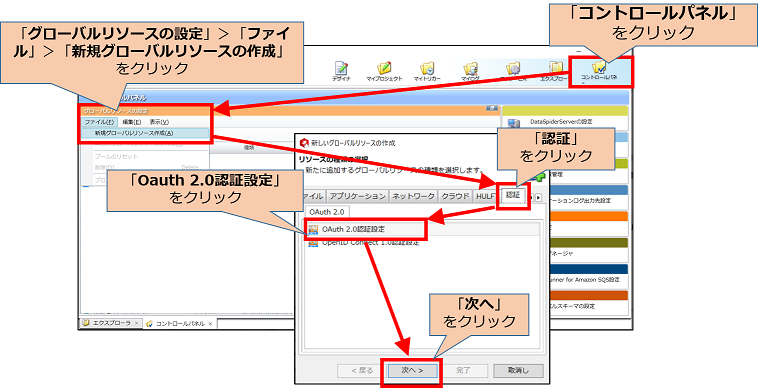The width and height of the screenshot is (758, 388).
Task: Choose 新規グローバルリソース作成 menu entry
Action: pyautogui.click(x=145, y=133)
